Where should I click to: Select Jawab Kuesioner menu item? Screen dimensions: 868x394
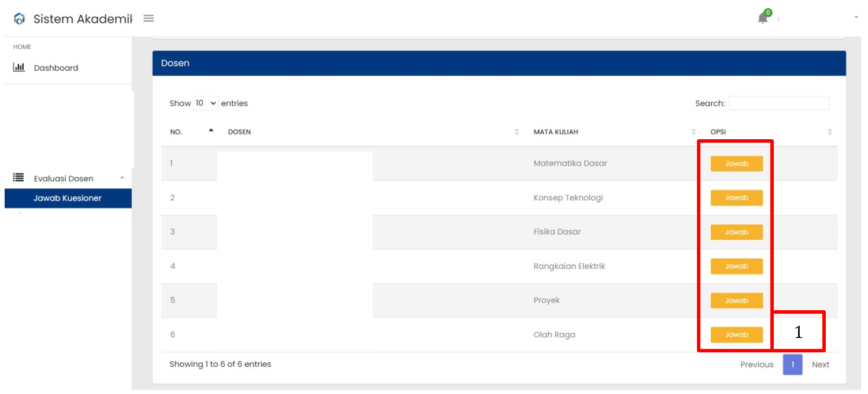point(67,198)
